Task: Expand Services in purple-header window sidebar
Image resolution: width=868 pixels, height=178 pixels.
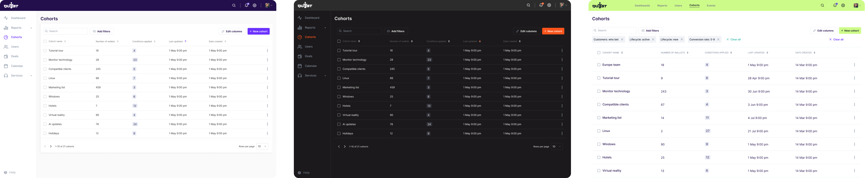Action: point(31,76)
